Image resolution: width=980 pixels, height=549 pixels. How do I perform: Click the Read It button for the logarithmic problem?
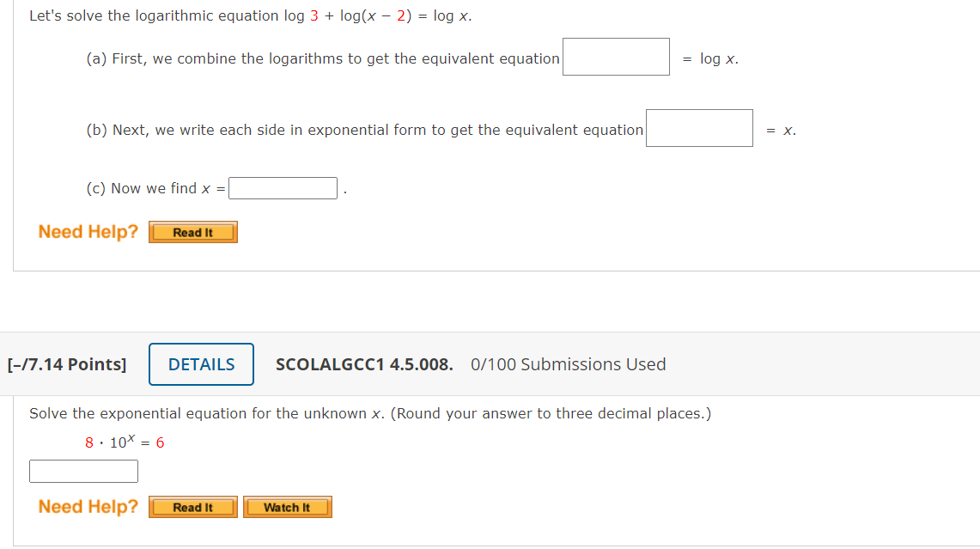click(x=192, y=232)
